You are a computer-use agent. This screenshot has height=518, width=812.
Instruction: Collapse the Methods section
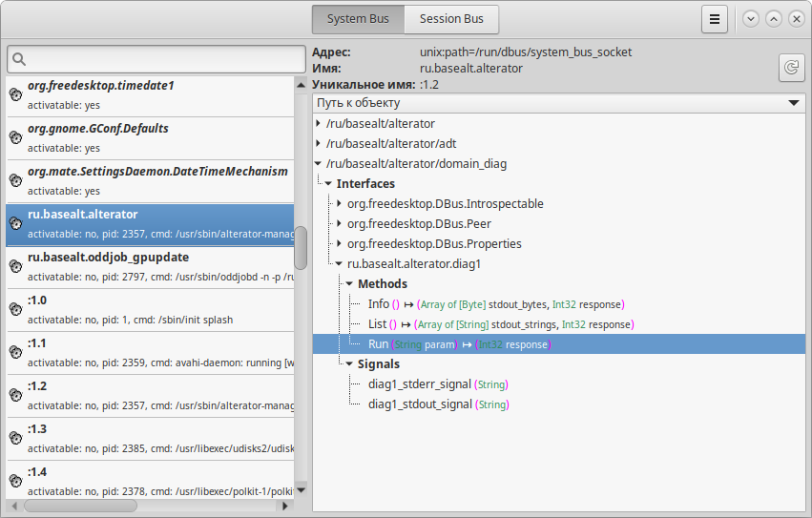349,284
